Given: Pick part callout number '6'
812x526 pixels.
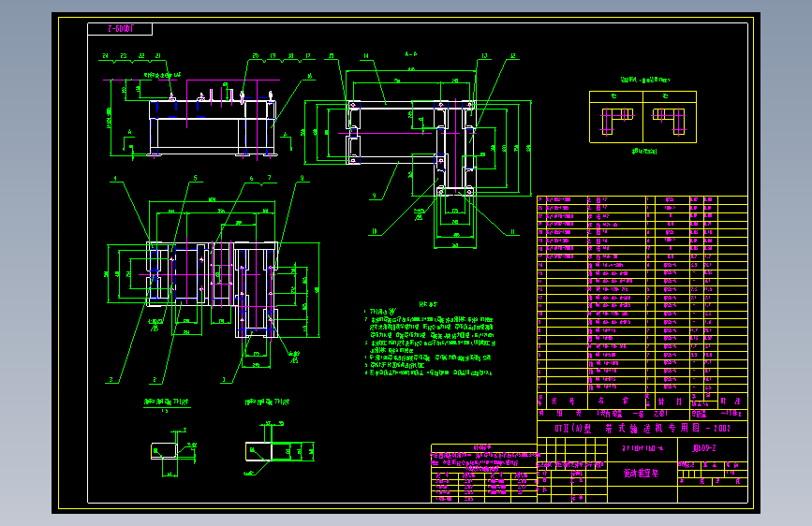Looking at the screenshot, I should pos(252,178).
